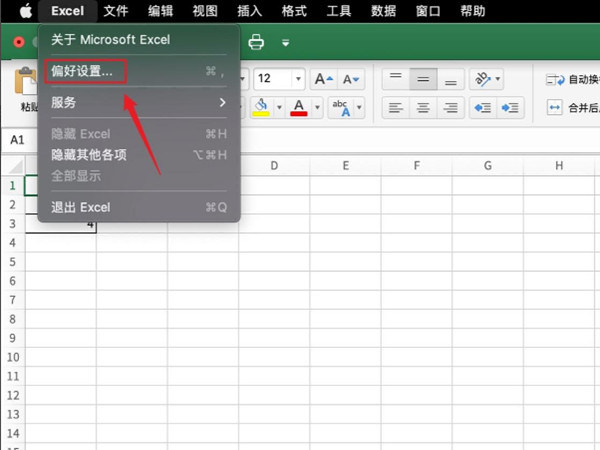
Task: Choose 偏好设置... from the Excel menu
Action: 83,72
